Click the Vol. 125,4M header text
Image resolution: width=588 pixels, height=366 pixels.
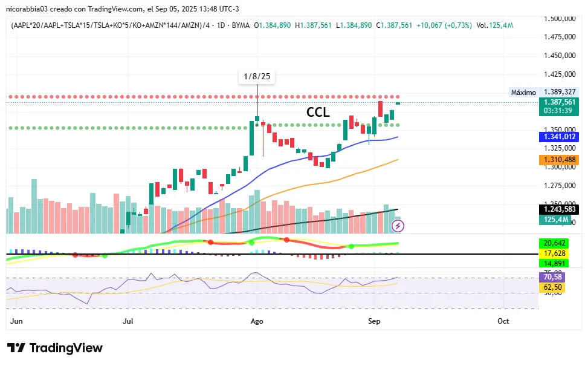(494, 25)
